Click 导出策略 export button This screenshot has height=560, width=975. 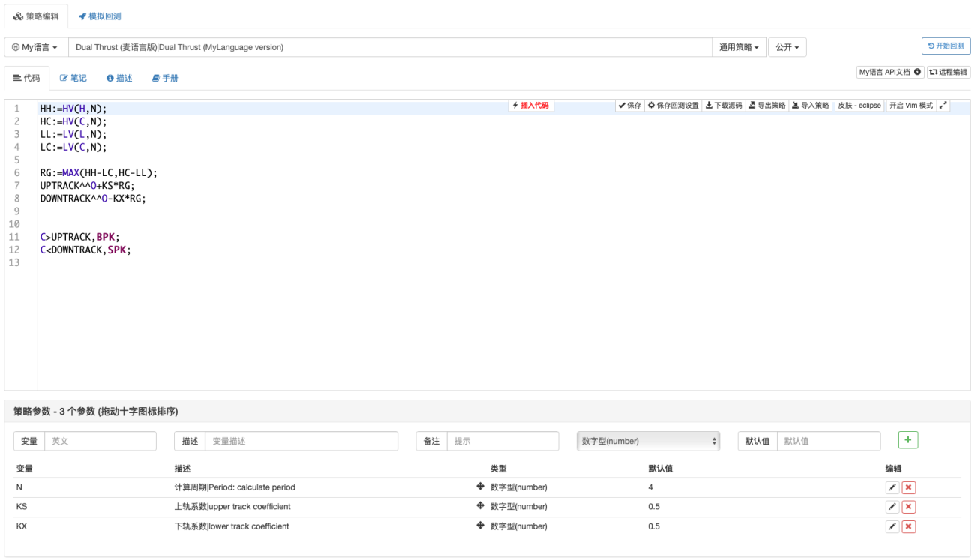pos(767,106)
